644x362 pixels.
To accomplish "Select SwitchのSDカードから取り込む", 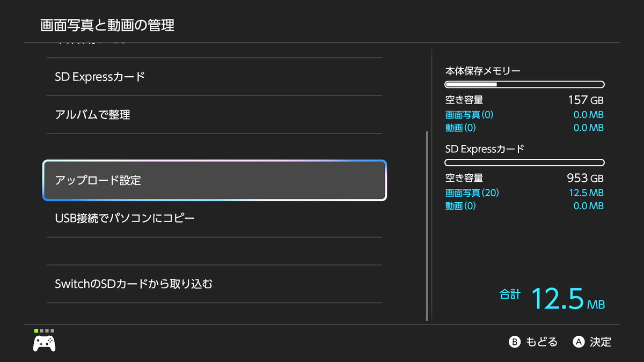I will click(x=215, y=284).
